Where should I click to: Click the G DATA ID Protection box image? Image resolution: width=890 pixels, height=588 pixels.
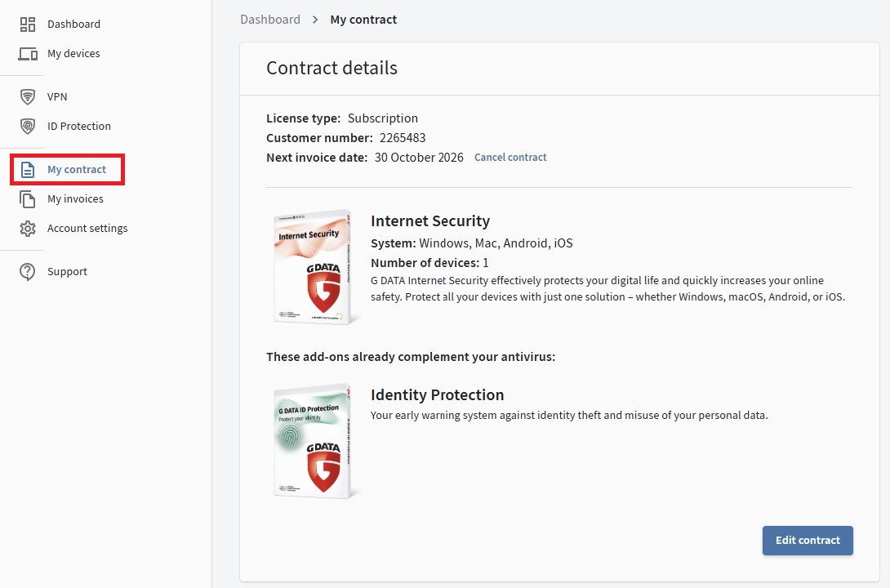[314, 441]
